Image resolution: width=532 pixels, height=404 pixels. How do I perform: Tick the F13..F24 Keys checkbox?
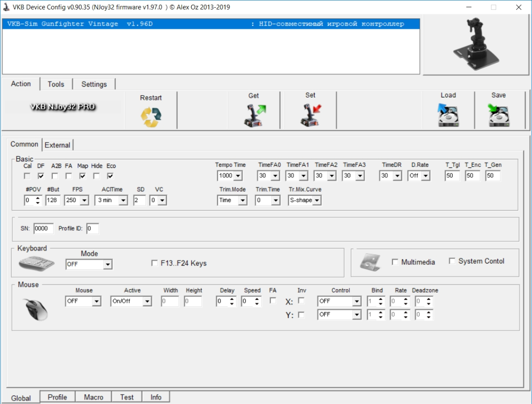(x=155, y=263)
